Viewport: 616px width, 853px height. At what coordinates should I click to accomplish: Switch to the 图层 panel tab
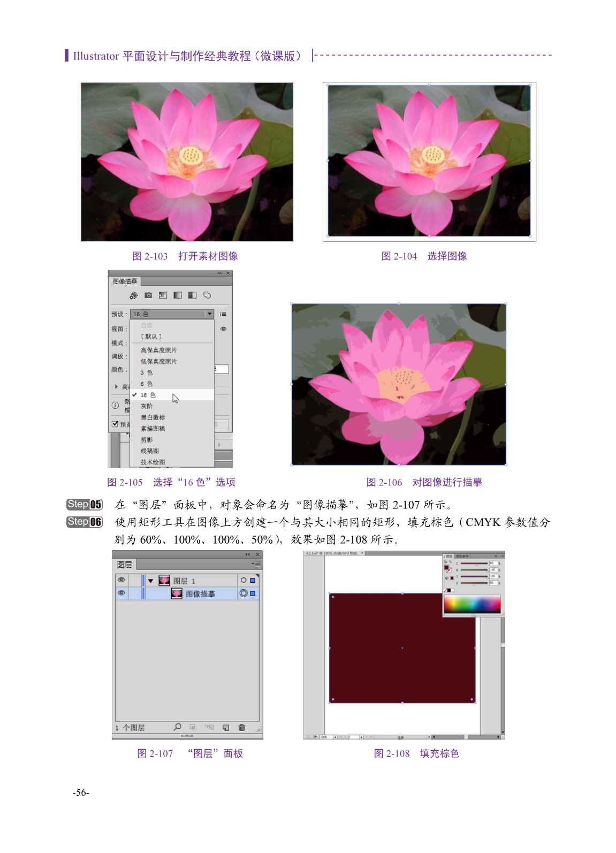125,565
